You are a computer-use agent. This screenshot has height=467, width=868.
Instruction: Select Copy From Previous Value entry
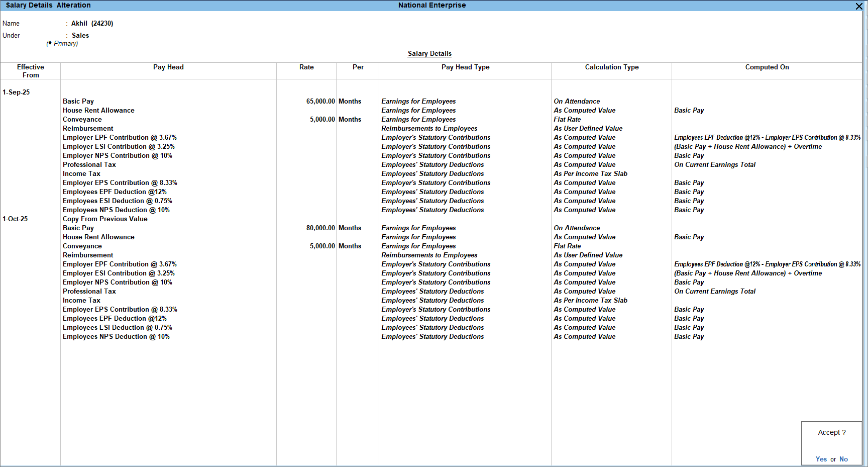tap(105, 219)
